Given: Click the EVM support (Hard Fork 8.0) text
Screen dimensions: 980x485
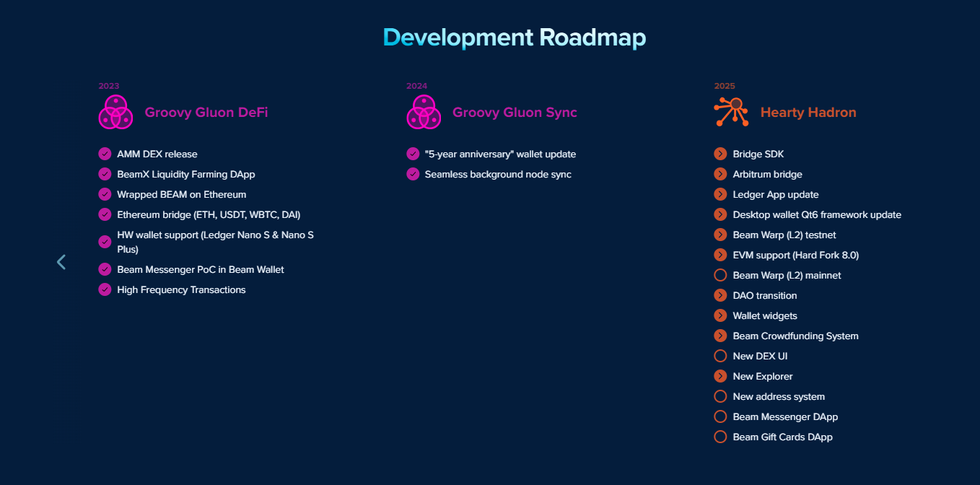Looking at the screenshot, I should pyautogui.click(x=796, y=255).
